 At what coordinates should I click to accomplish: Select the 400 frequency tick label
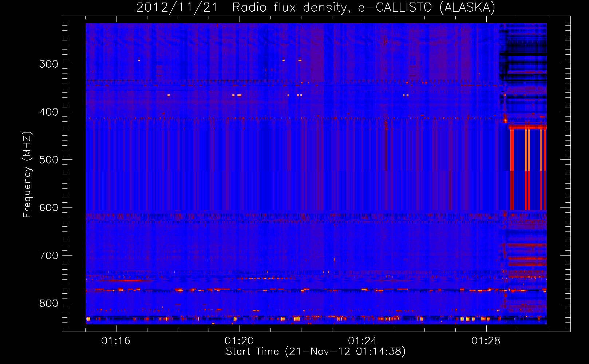pyautogui.click(x=49, y=112)
